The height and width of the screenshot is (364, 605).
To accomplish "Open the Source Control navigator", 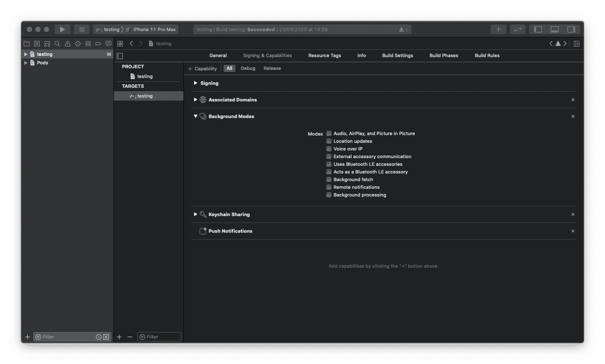I will coord(37,43).
